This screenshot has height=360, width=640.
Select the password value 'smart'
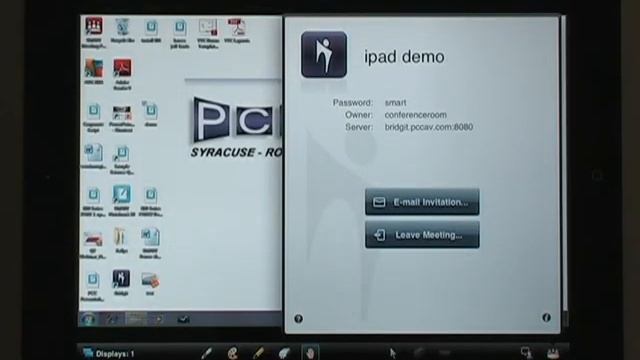pyautogui.click(x=395, y=103)
